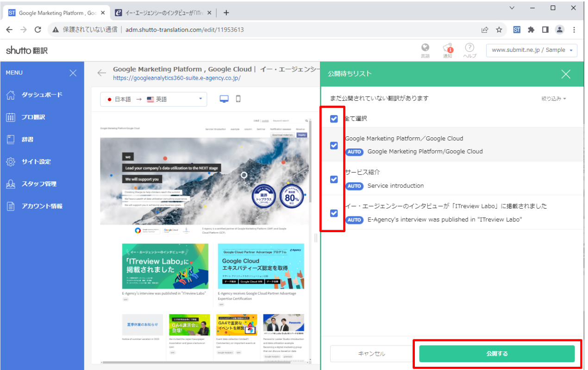
Task: Click the GA4で重要なイベント thumbnail
Action: click(x=237, y=325)
